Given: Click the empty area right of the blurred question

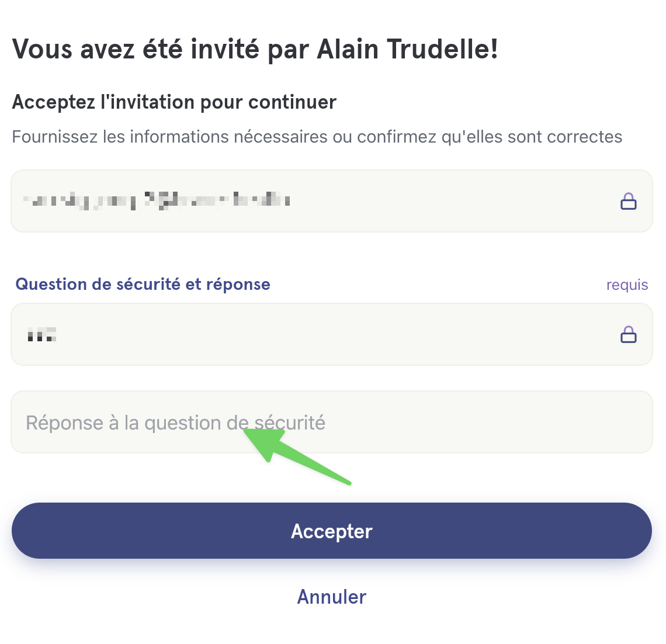Looking at the screenshot, I should 335,334.
